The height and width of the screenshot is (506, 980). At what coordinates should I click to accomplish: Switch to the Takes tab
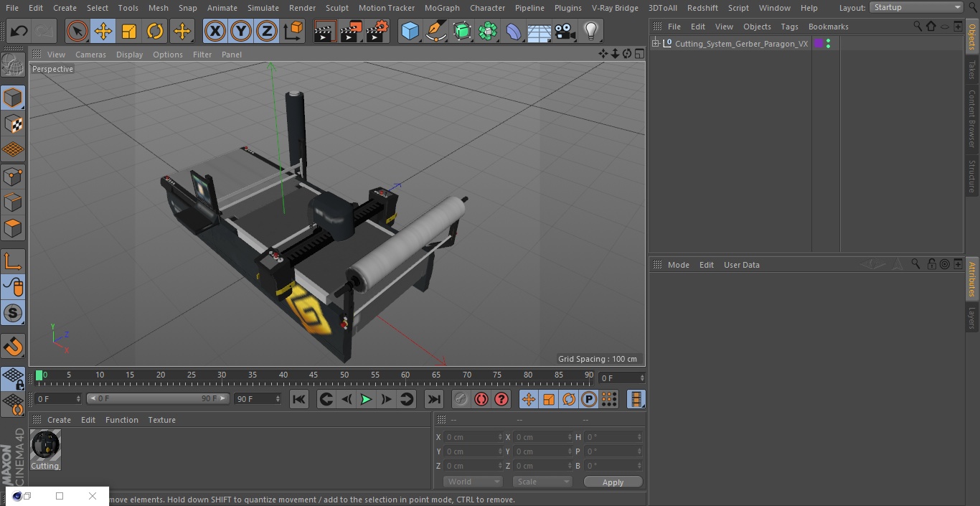point(972,70)
